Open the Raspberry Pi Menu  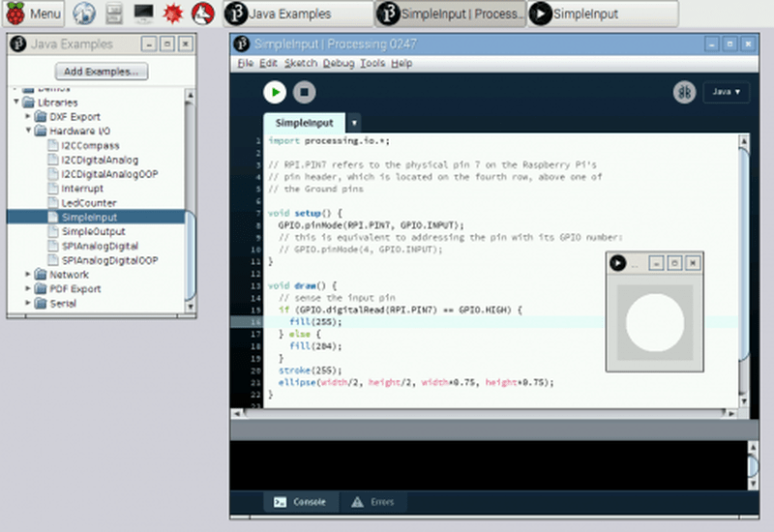tap(33, 14)
